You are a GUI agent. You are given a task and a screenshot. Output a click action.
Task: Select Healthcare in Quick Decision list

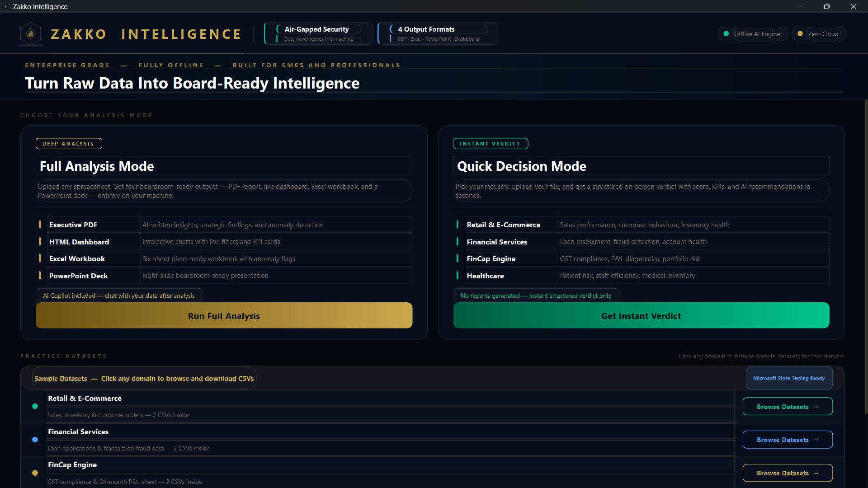[x=641, y=276]
